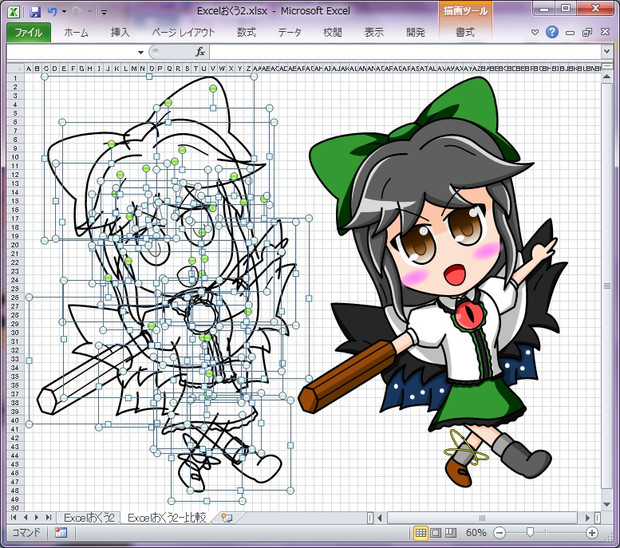Image resolution: width=620 pixels, height=548 pixels.
Task: Click horizontal scrollbar left arrow
Action: click(x=380, y=518)
